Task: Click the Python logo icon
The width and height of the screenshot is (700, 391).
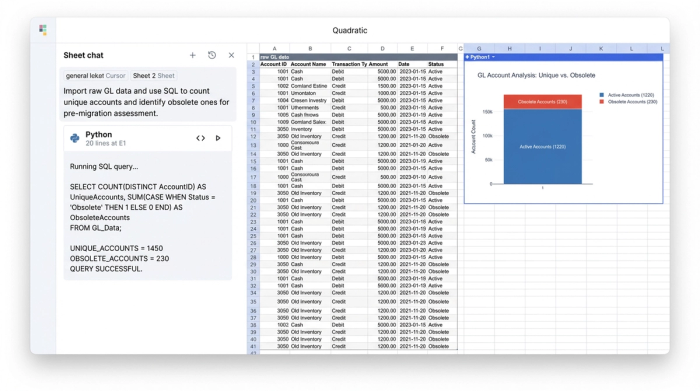Action: coord(75,138)
